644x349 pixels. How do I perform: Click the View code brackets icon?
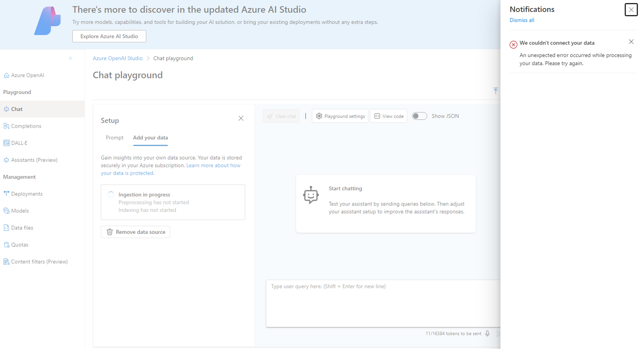(x=377, y=116)
